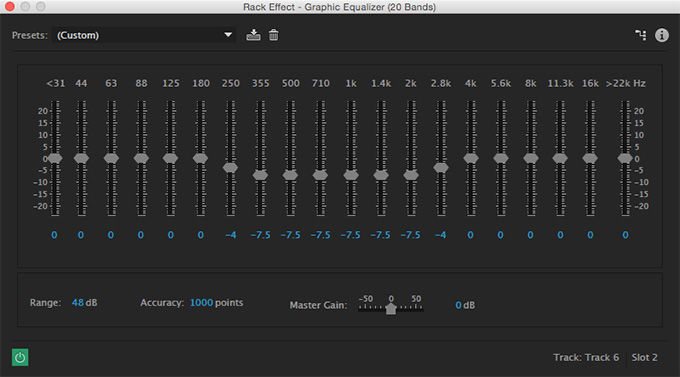This screenshot has height=377, width=680.
Task: Click the >22k Hz band slider handle
Action: tap(625, 158)
